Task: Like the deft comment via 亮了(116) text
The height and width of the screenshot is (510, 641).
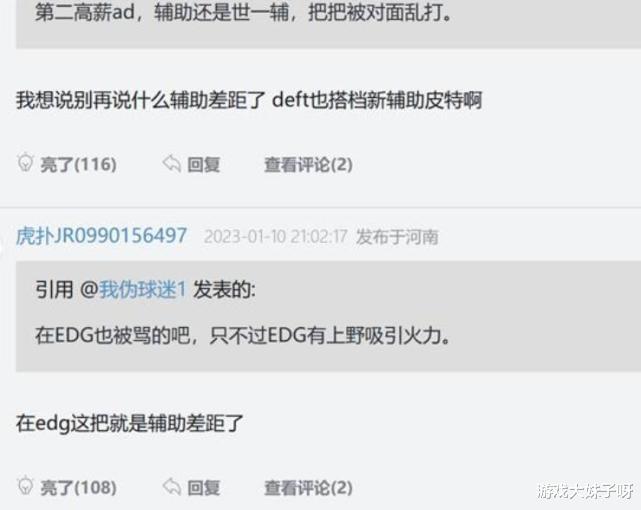Action: (78, 164)
